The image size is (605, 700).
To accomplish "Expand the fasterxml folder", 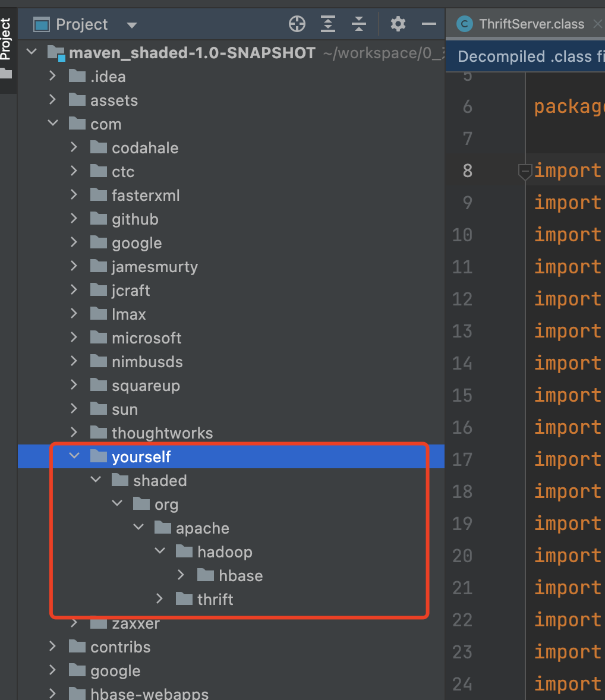I will coord(74,194).
